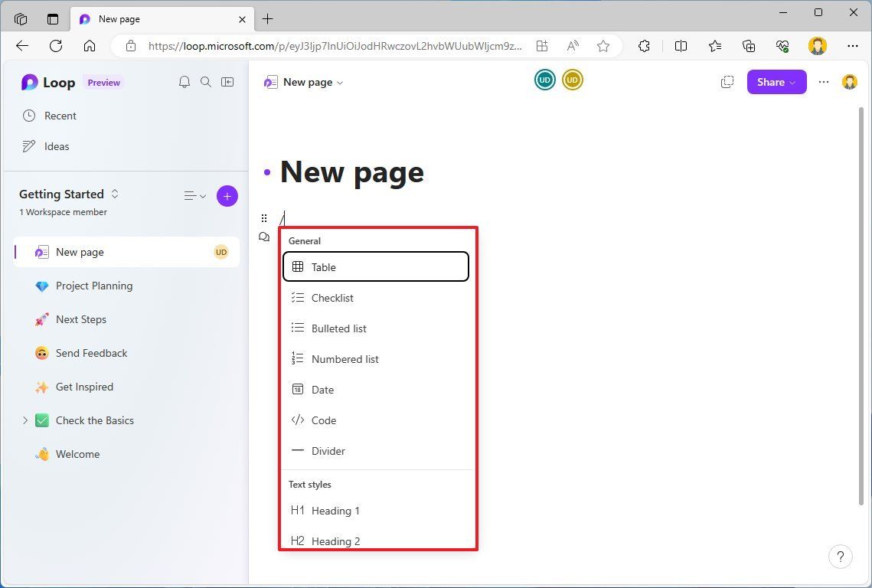Click the purple plus icon near Getting Started
872x588 pixels.
point(227,196)
